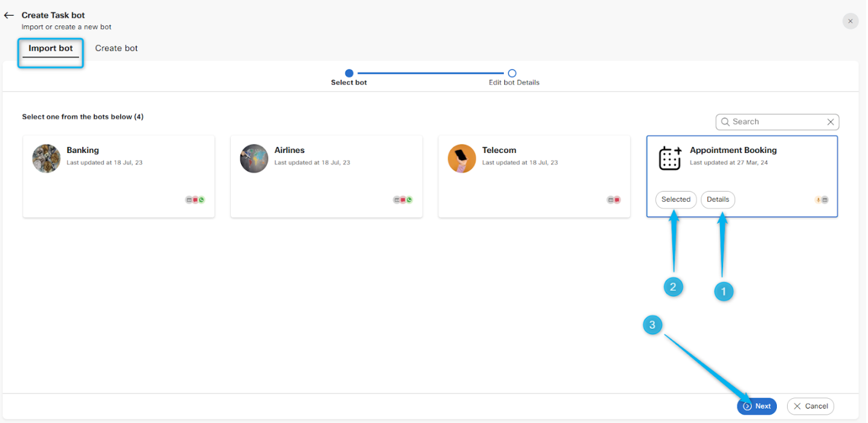Clear the search field with X icon

(831, 122)
